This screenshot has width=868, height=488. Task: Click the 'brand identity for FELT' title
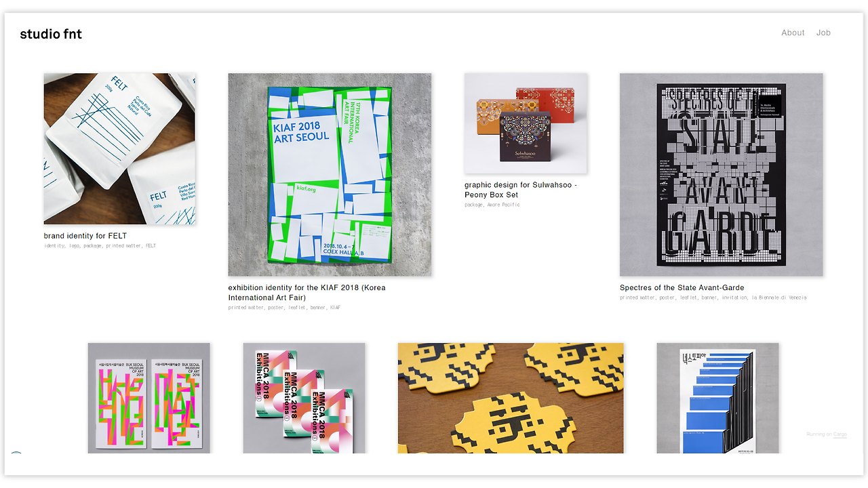coord(85,236)
